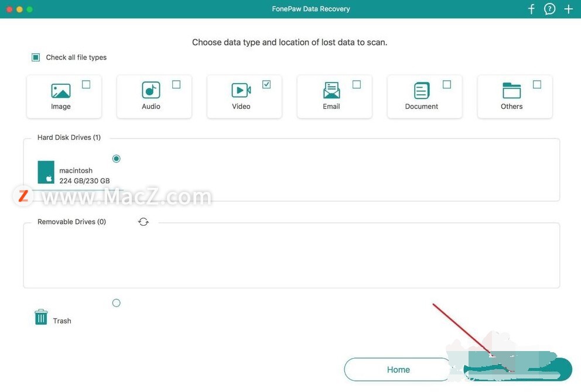Click the Others folder icon
This screenshot has height=392, width=581.
click(512, 90)
